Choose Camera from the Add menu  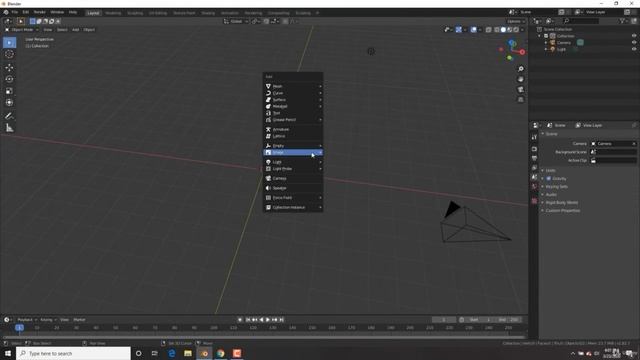pos(293,178)
